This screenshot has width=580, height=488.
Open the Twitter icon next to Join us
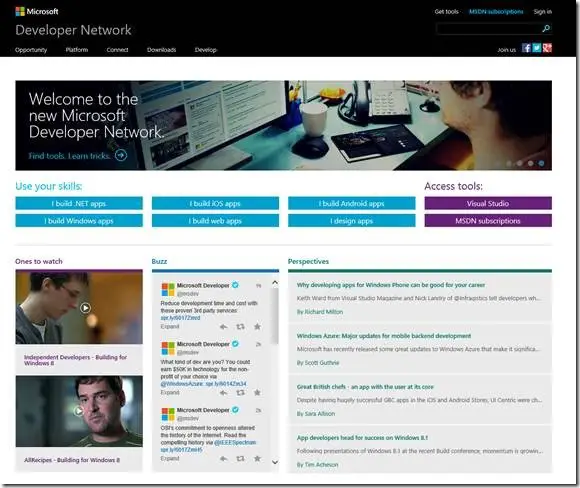pyautogui.click(x=537, y=48)
